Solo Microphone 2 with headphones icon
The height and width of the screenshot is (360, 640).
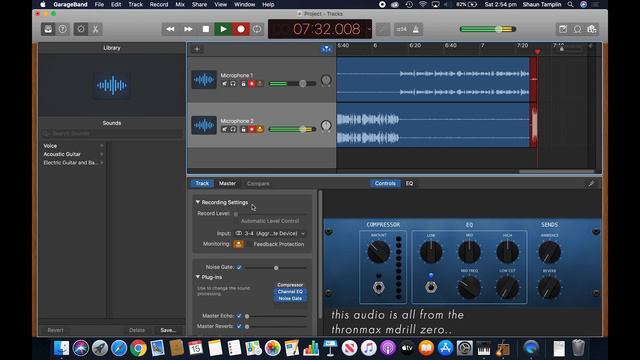point(233,129)
